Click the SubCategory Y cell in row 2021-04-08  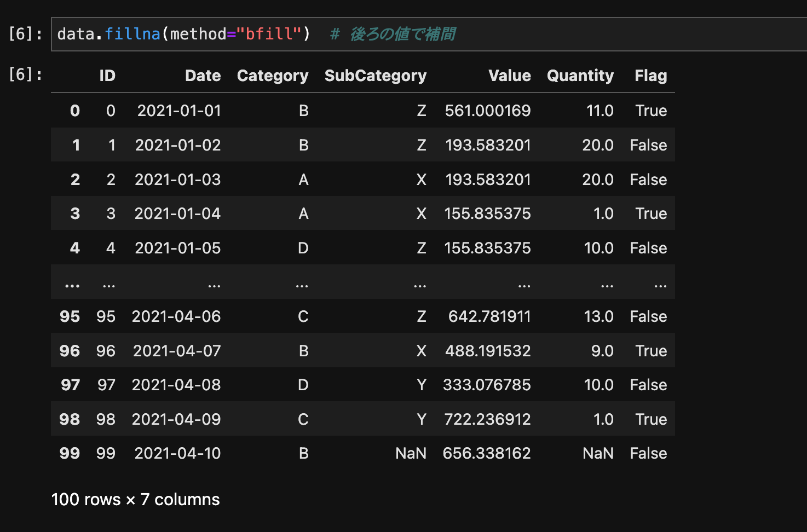(x=422, y=385)
